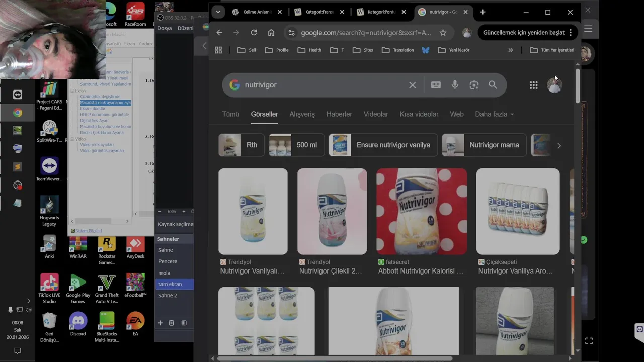Open Dosya menu in OBS
The width and height of the screenshot is (644, 362).
165,28
